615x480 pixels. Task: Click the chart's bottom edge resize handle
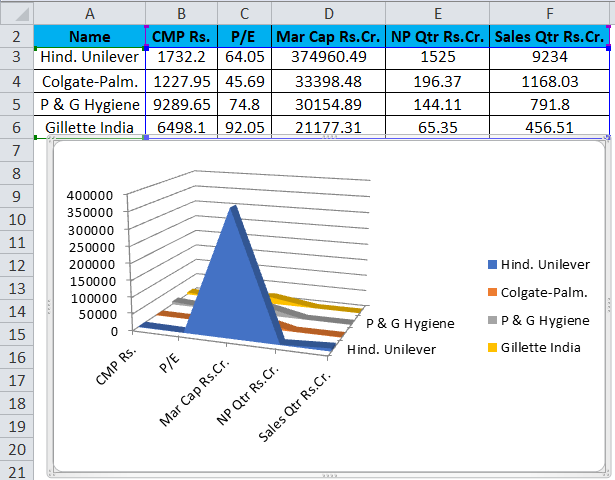coord(329,476)
